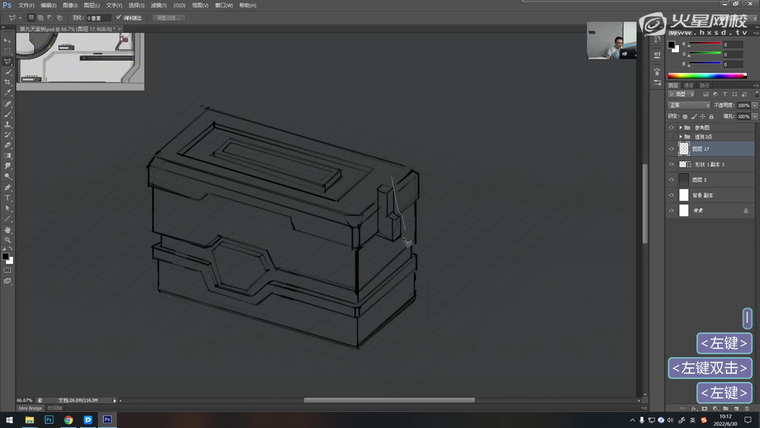Select the Crop tool
Screen dimensions: 760x428
(x=7, y=83)
